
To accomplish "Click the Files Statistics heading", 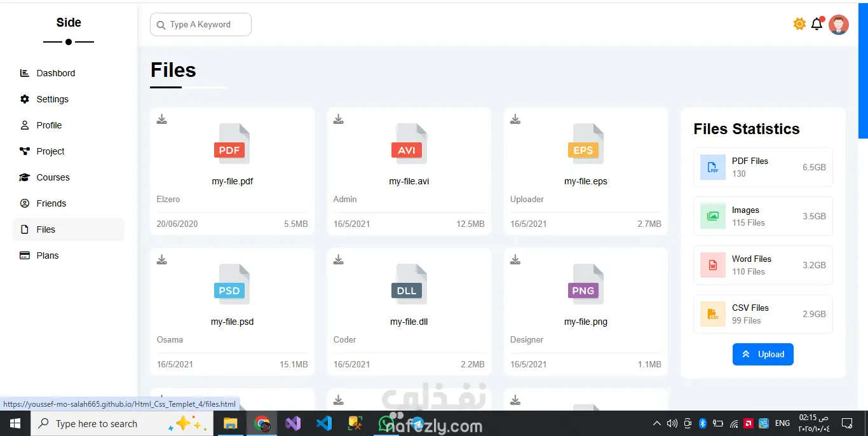I will [747, 129].
